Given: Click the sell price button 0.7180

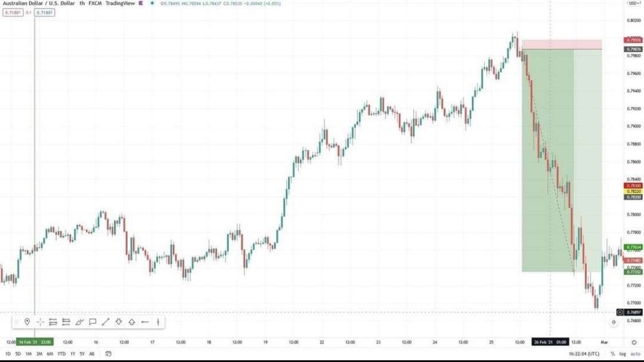Looking at the screenshot, I should [x=13, y=13].
